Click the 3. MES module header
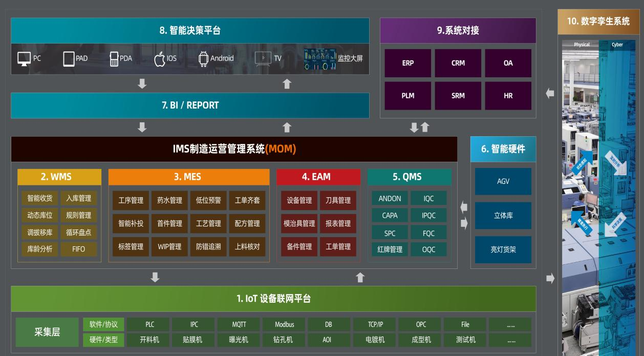 (188, 177)
